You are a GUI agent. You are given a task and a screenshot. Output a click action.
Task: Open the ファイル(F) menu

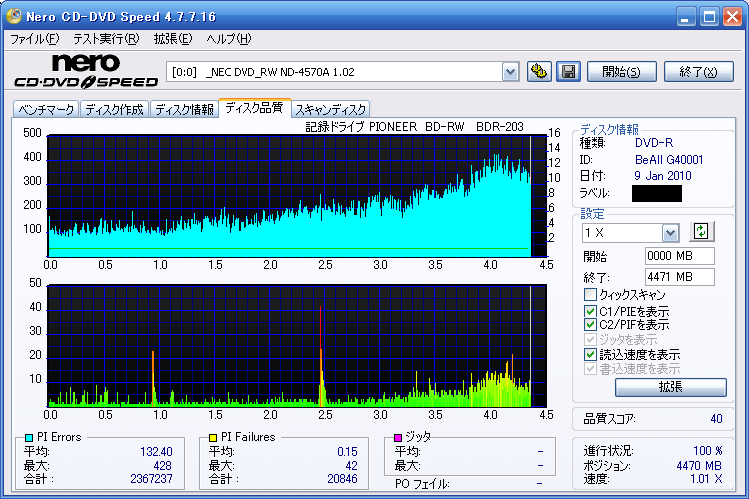coord(35,39)
